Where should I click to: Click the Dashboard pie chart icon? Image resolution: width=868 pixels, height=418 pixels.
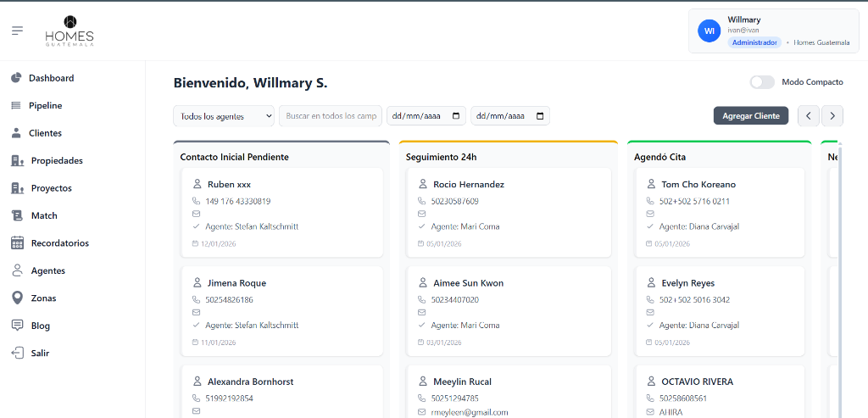coord(16,78)
